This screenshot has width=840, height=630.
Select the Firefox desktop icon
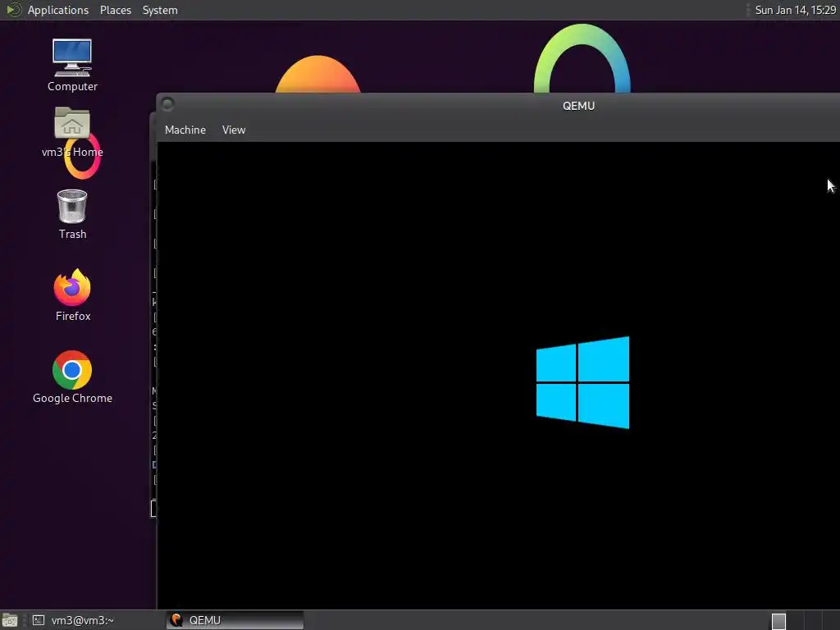[x=72, y=295]
